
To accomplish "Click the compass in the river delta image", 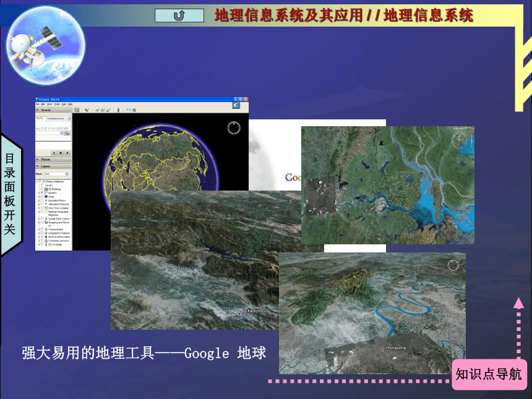I will coord(460,139).
